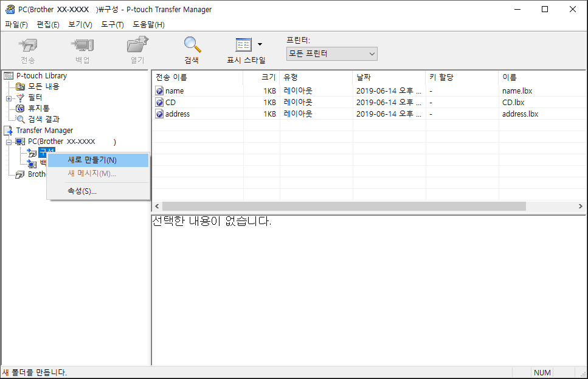Screen dimensions: 588x379
Task: Select 검색 결과 in the tree
Action: click(x=44, y=119)
